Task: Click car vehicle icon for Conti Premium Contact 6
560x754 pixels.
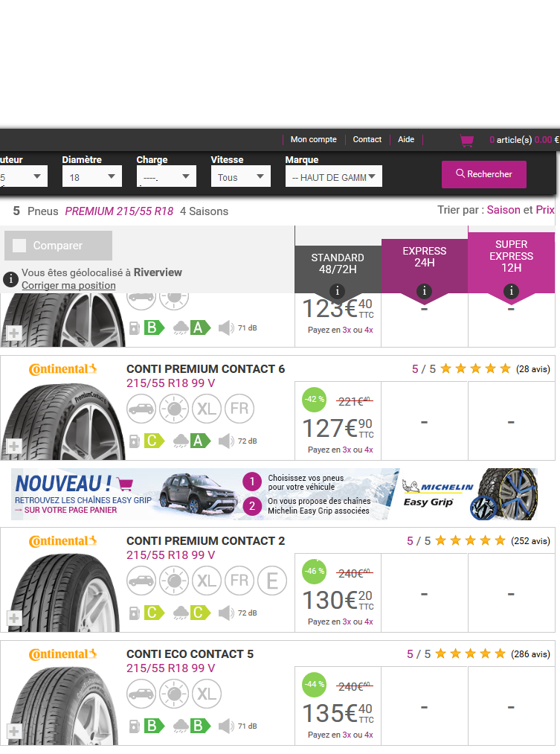Action: coord(141,409)
